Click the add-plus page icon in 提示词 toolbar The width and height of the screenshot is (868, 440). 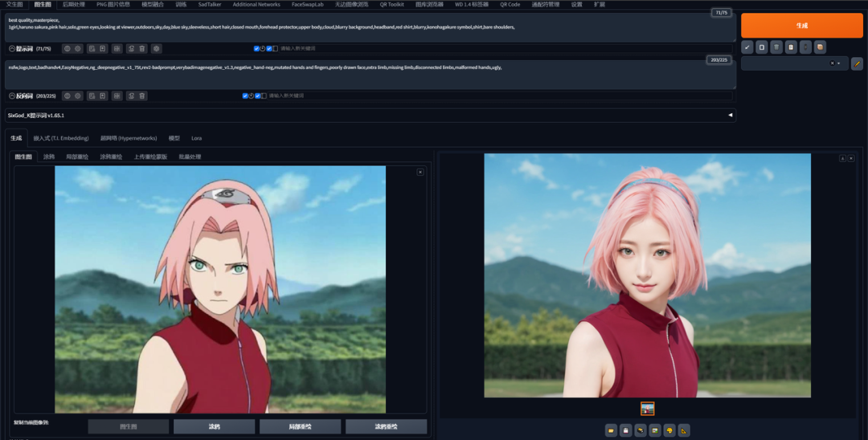click(x=103, y=49)
